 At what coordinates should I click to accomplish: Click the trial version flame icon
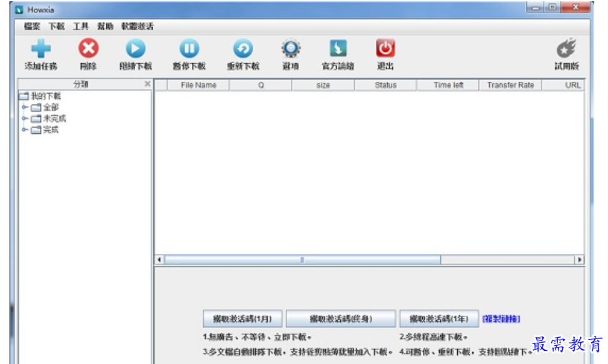point(567,48)
